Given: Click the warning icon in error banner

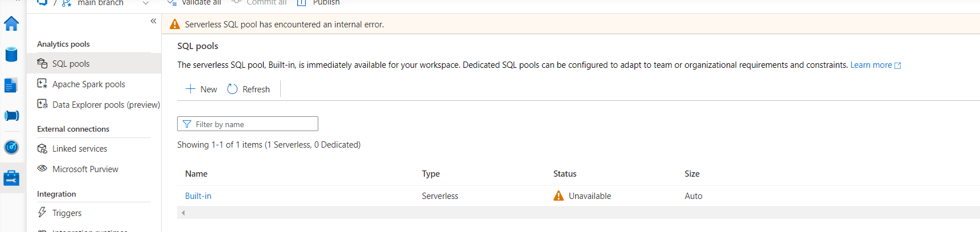Looking at the screenshot, I should point(175,25).
